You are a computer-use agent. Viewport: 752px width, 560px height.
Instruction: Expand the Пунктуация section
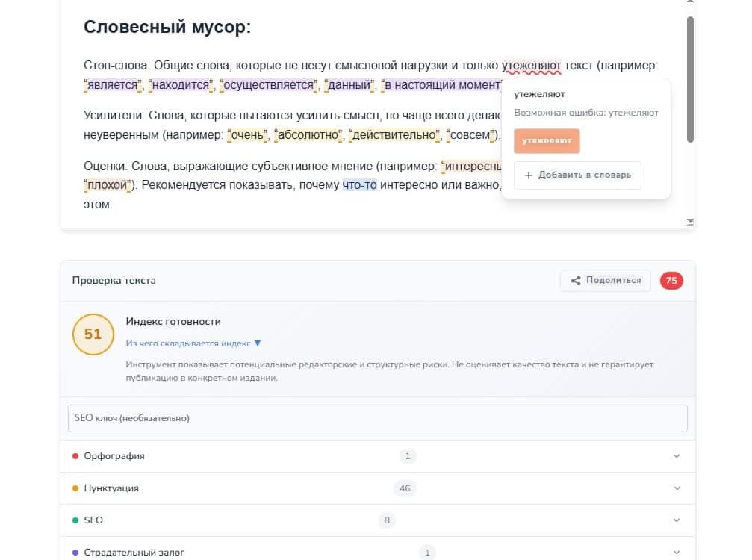pos(676,488)
